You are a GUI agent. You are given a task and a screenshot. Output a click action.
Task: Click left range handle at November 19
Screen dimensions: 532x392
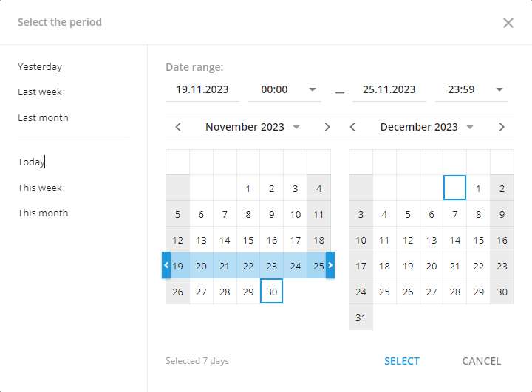(x=166, y=265)
